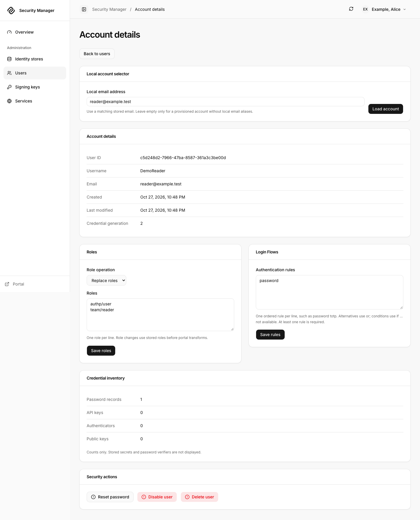Click the Services globe icon
420x520 pixels.
[x=9, y=101]
